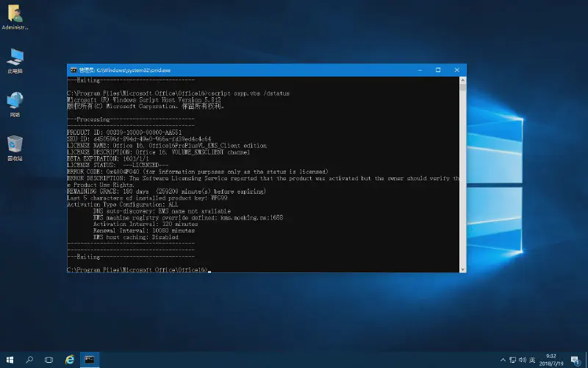
Task: Select the Recycle Bin desktop icon
Action: [15, 147]
